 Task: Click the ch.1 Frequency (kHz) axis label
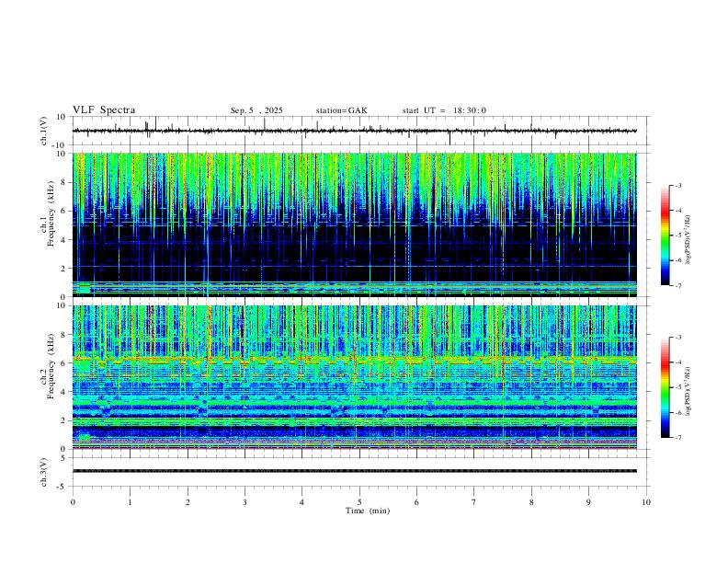tap(47, 213)
